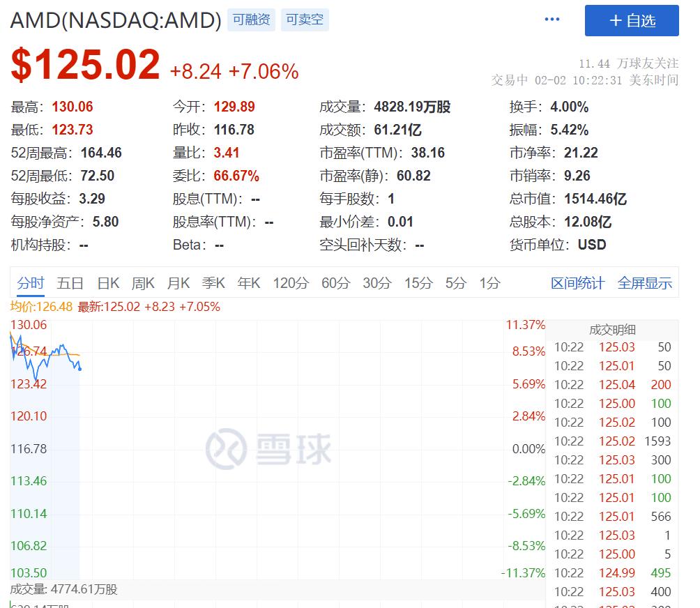
Task: Click the 可融资 tag badge
Action: 252,20
